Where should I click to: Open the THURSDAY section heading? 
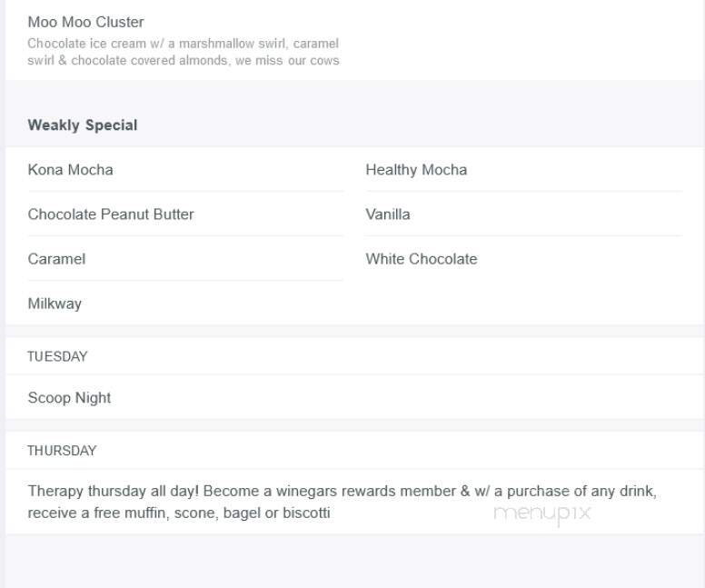point(62,451)
